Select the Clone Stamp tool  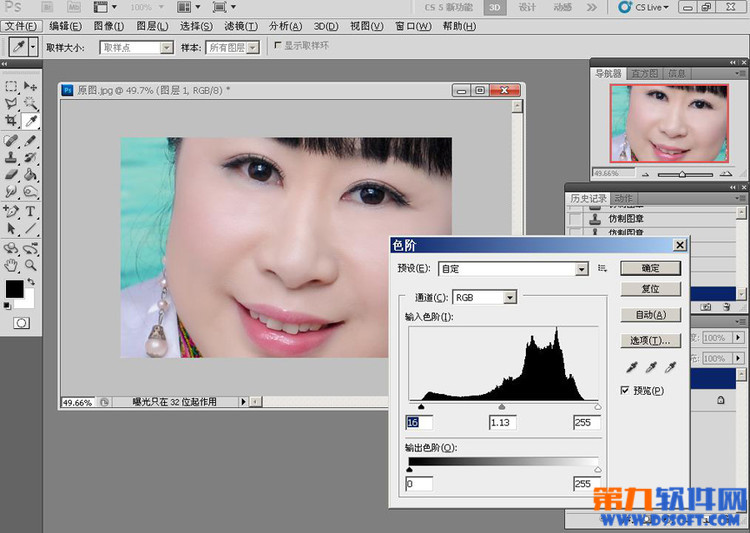coord(11,157)
